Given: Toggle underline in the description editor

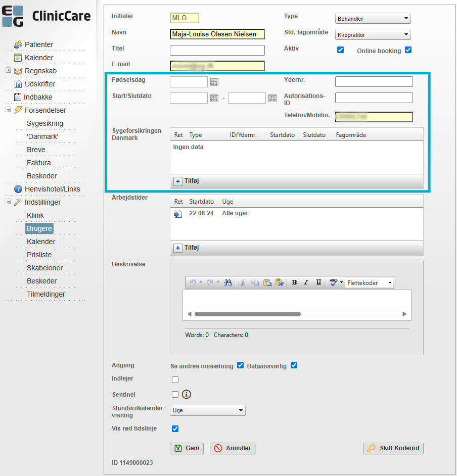Looking at the screenshot, I should 318,282.
